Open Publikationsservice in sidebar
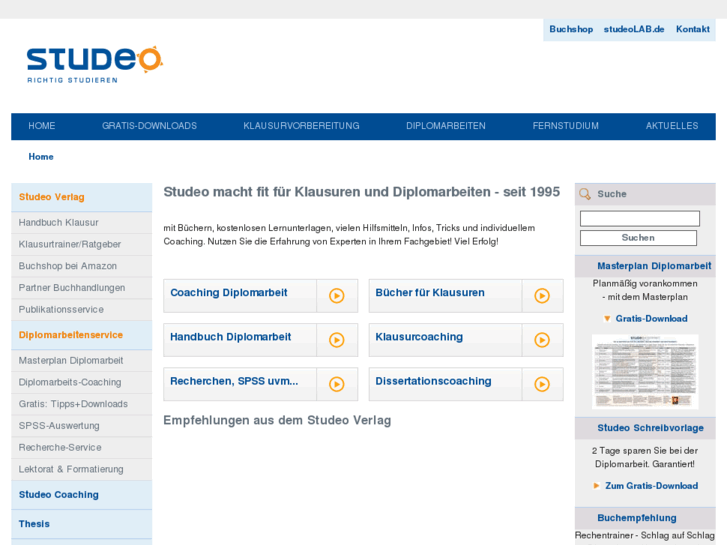727x545 pixels. [x=82, y=310]
